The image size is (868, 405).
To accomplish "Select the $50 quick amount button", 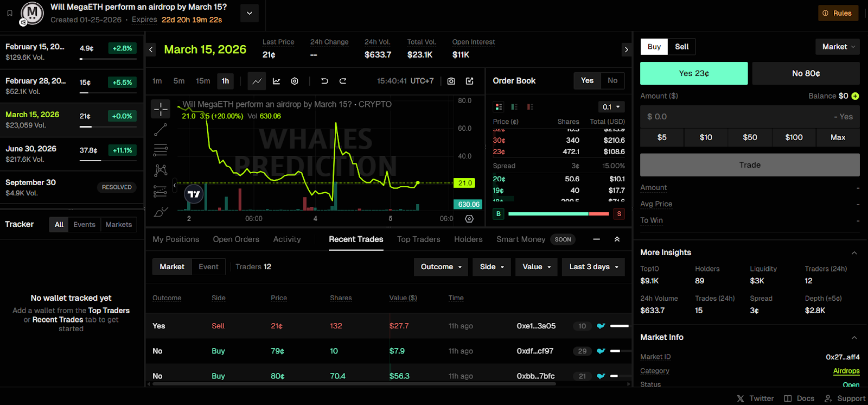I will click(x=750, y=137).
